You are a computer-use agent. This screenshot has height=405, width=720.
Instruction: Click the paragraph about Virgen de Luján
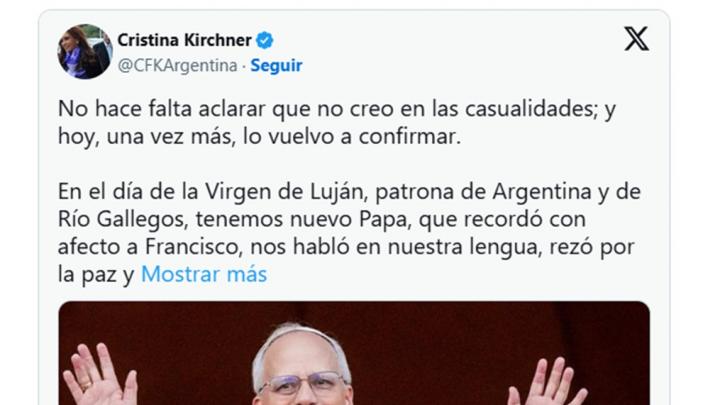pos(349,233)
